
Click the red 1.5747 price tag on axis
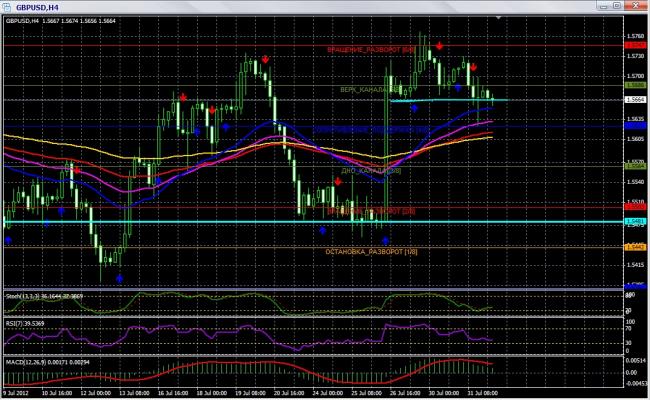(x=634, y=45)
